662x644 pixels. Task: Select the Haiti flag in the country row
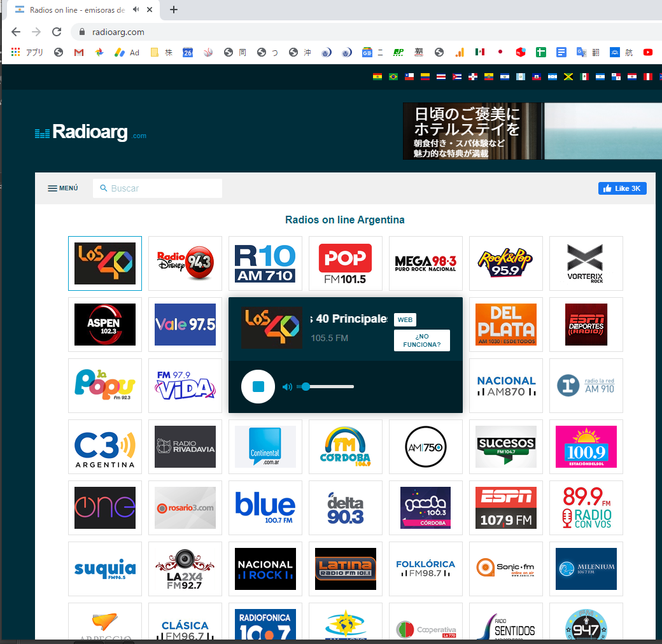pyautogui.click(x=537, y=76)
